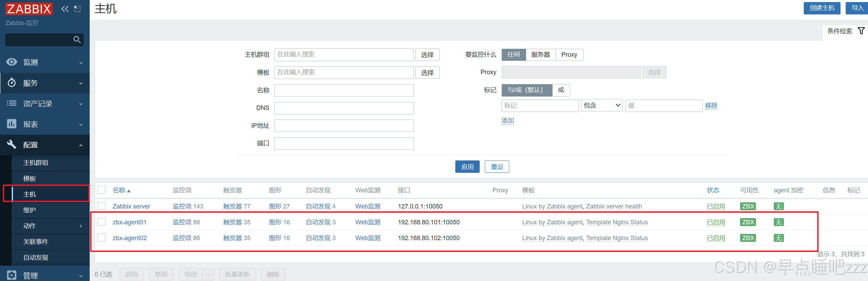The height and width of the screenshot is (281, 868).
Task: Open 自动发现 in the sidebar
Action: click(36, 258)
